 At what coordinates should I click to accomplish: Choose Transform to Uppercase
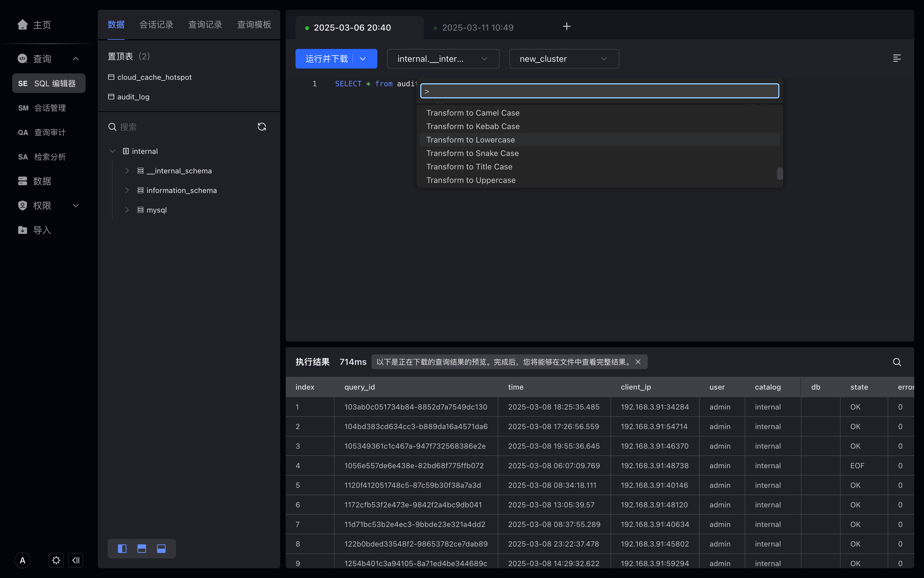(x=599, y=180)
